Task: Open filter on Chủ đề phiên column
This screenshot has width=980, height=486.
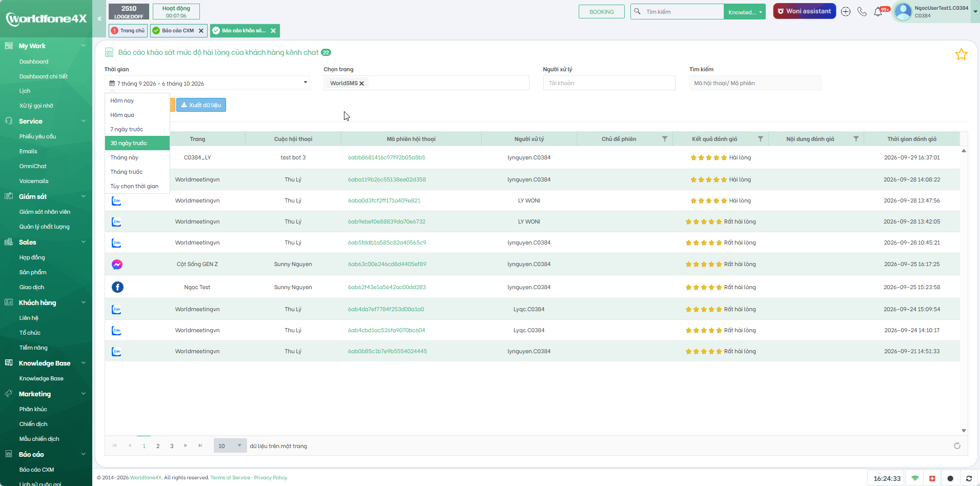Action: point(665,139)
